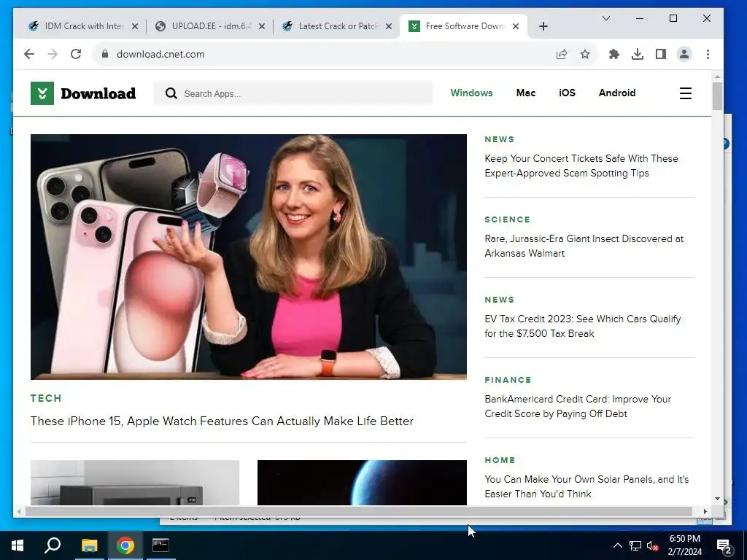Screen dimensions: 747x560
Task: Open the tab search dropdown arrow
Action: pos(606,18)
